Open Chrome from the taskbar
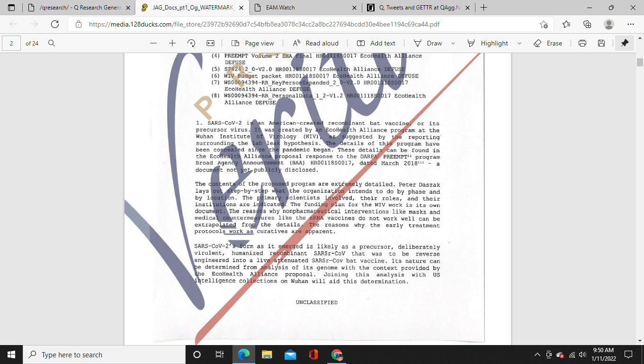This screenshot has width=644, height=364. (x=337, y=355)
